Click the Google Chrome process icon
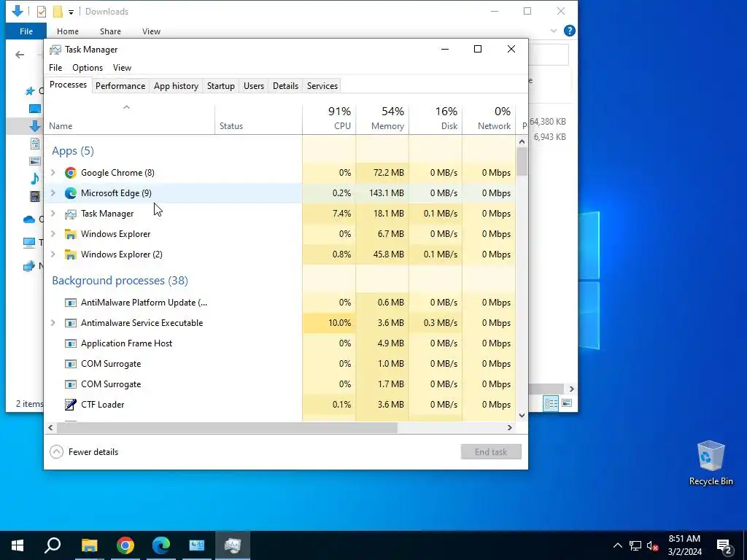 tap(71, 173)
